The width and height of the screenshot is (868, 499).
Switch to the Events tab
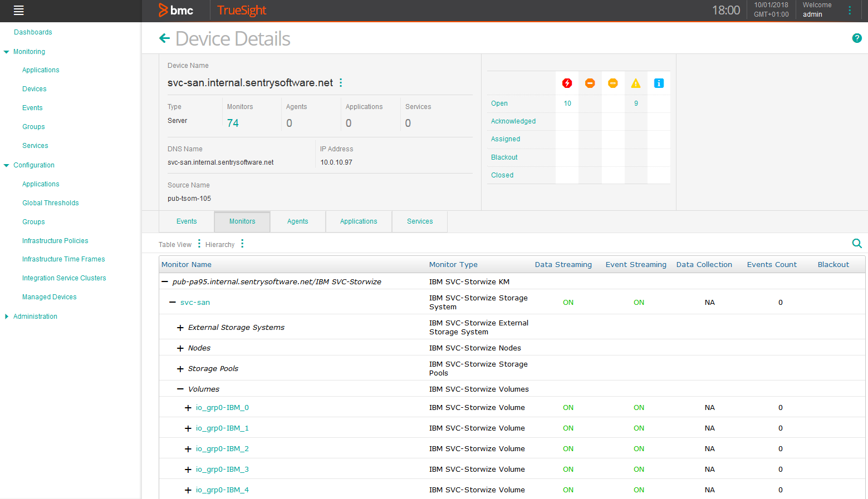[186, 221]
